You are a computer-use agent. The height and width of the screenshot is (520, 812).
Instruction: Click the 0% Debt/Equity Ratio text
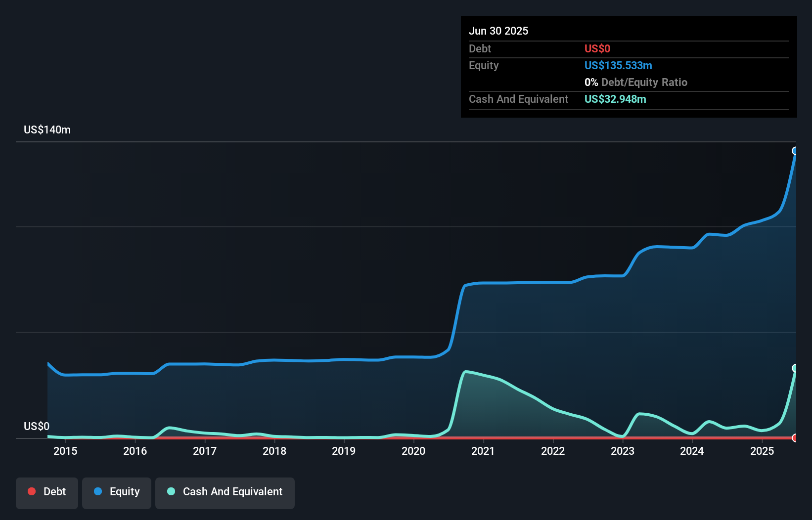point(636,82)
